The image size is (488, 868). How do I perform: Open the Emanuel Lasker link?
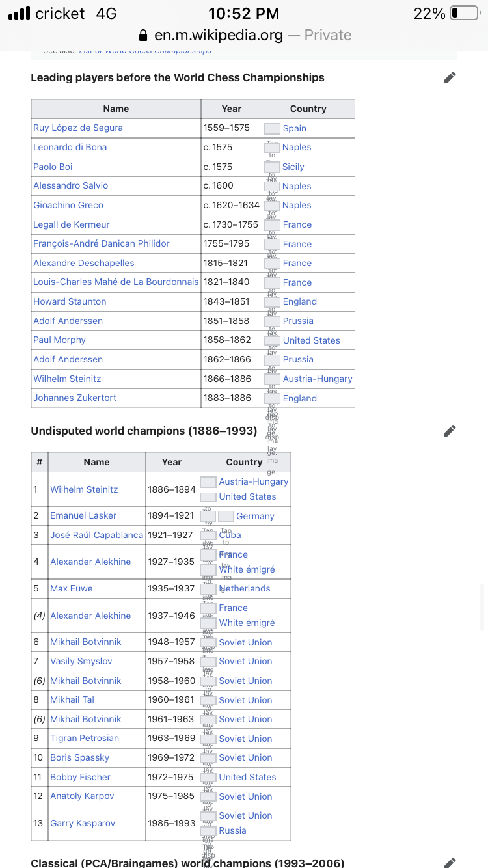pyautogui.click(x=83, y=515)
